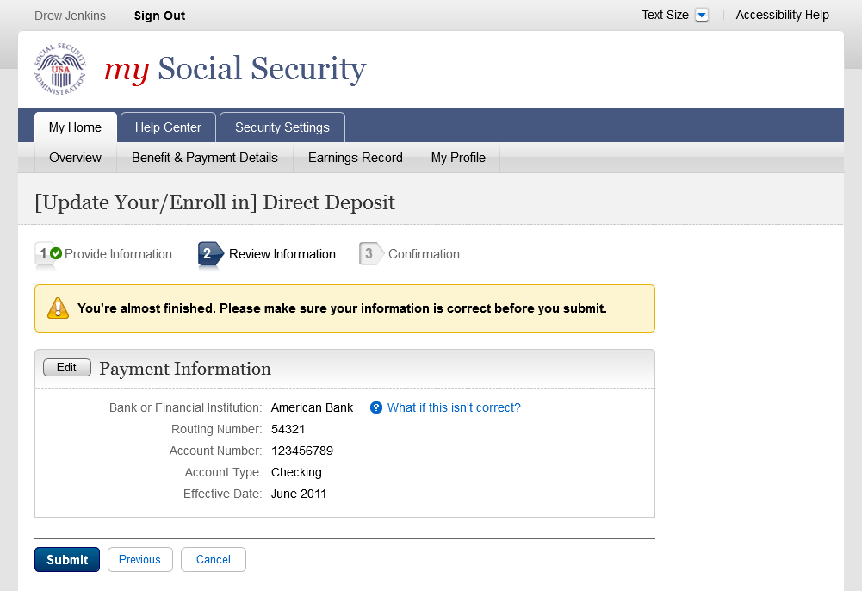Click the step 2 Review Information marker

pyautogui.click(x=209, y=254)
